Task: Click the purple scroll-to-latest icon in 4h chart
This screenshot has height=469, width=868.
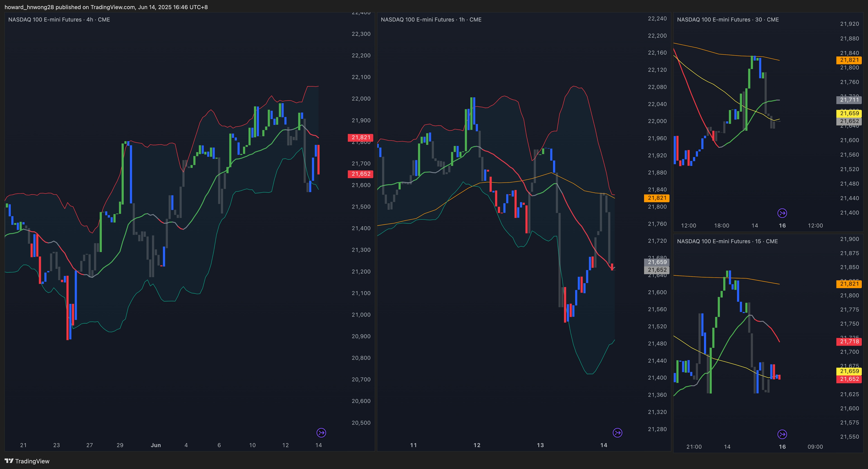Action: [321, 433]
